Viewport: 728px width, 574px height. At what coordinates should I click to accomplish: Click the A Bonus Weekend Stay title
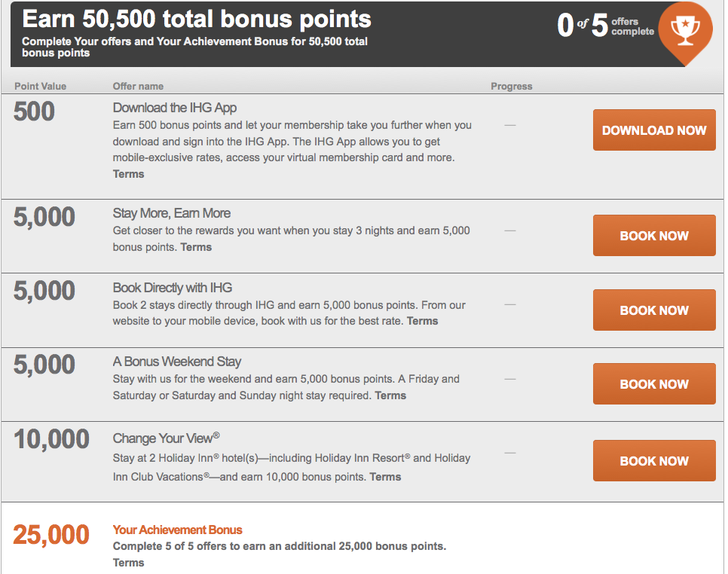(177, 362)
